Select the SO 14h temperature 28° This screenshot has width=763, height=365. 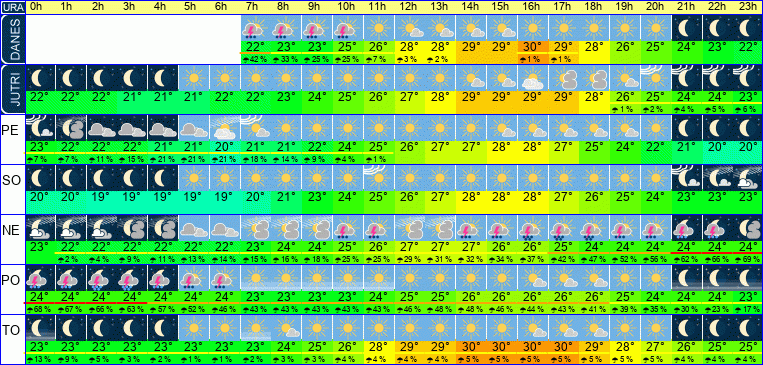click(x=471, y=197)
